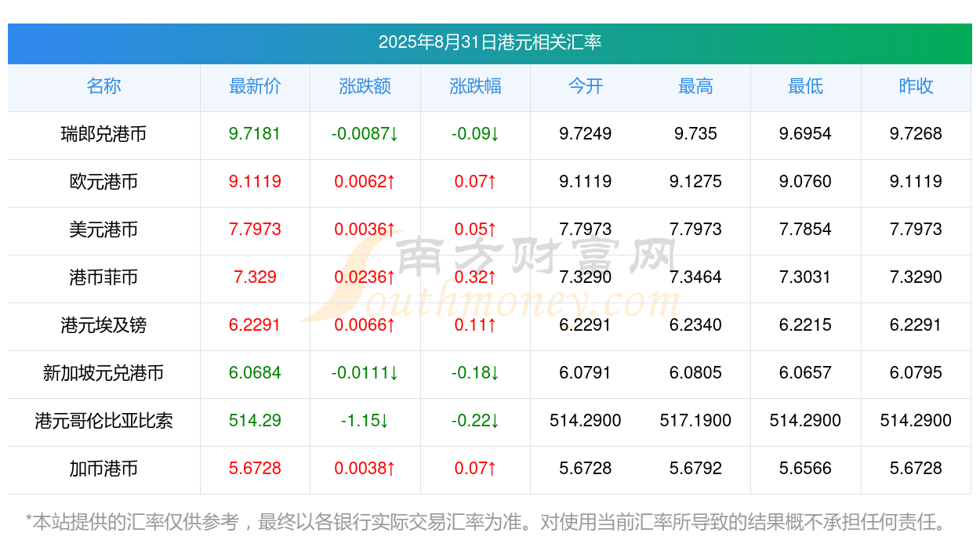Click high value 517.1900
This screenshot has height=547, width=980.
click(x=695, y=421)
